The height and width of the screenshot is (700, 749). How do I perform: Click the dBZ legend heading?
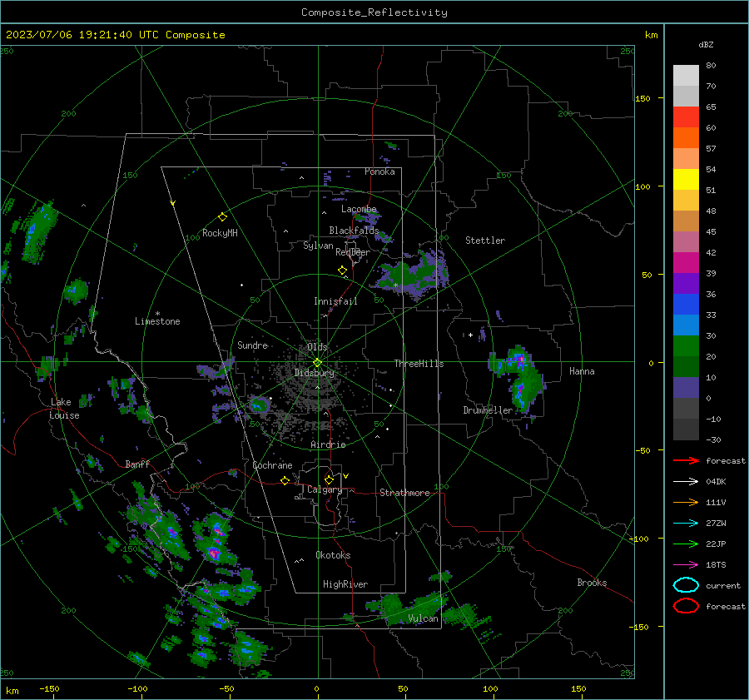click(706, 44)
